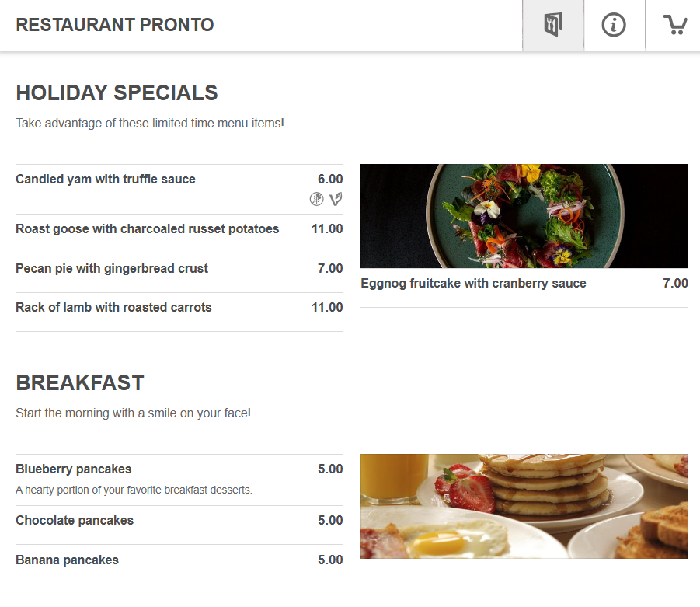This screenshot has height=607, width=700.
Task: Click the vegan leaf icon on candied yam
Action: [336, 199]
